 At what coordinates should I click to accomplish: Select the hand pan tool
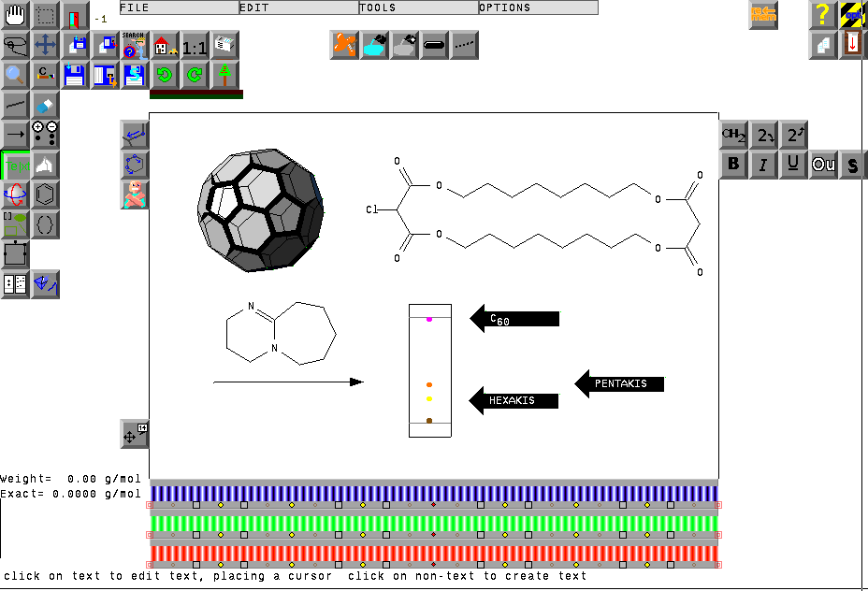click(15, 15)
